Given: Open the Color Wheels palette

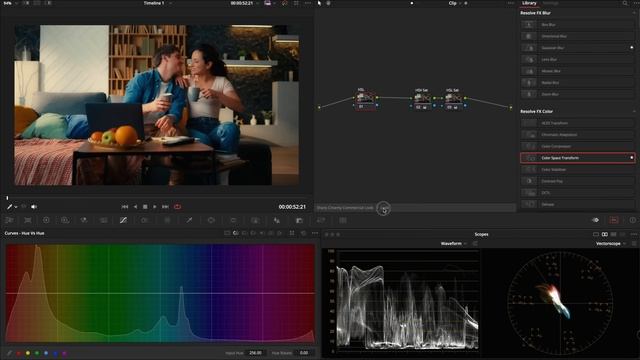Looking at the screenshot, I should (46, 220).
